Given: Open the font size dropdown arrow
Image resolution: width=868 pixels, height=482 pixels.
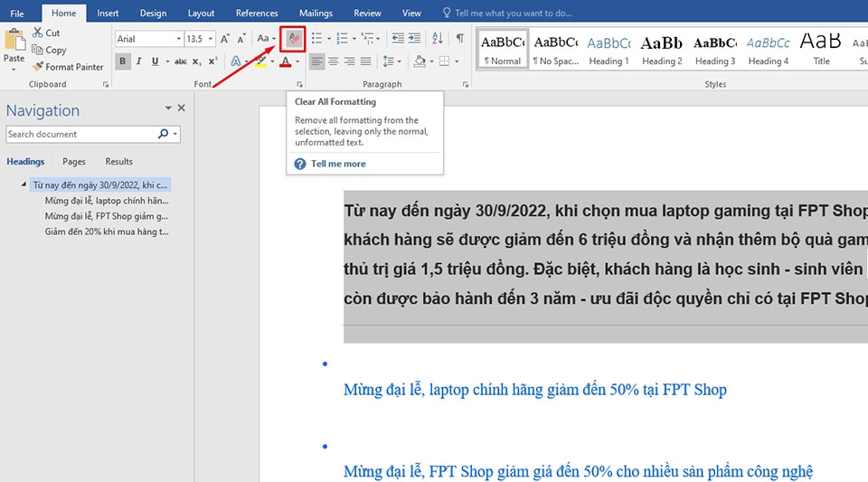Looking at the screenshot, I should [x=211, y=39].
